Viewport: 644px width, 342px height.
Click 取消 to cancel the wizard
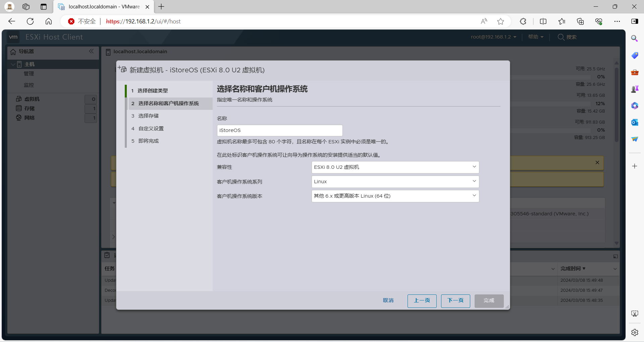click(388, 300)
